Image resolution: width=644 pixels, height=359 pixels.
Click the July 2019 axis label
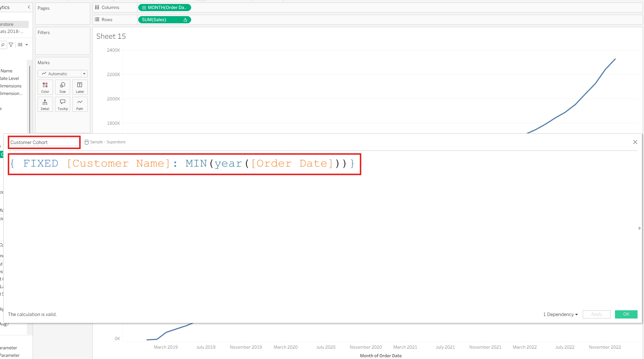pos(206,347)
